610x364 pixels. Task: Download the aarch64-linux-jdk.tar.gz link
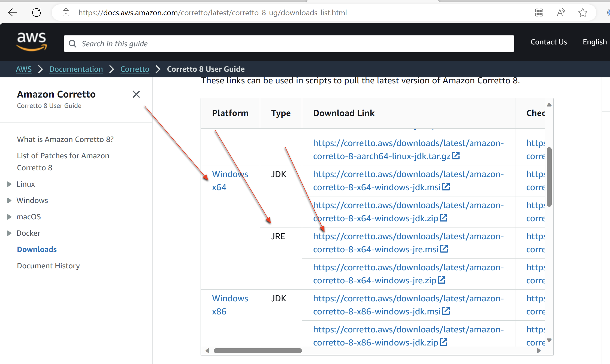[x=408, y=150]
